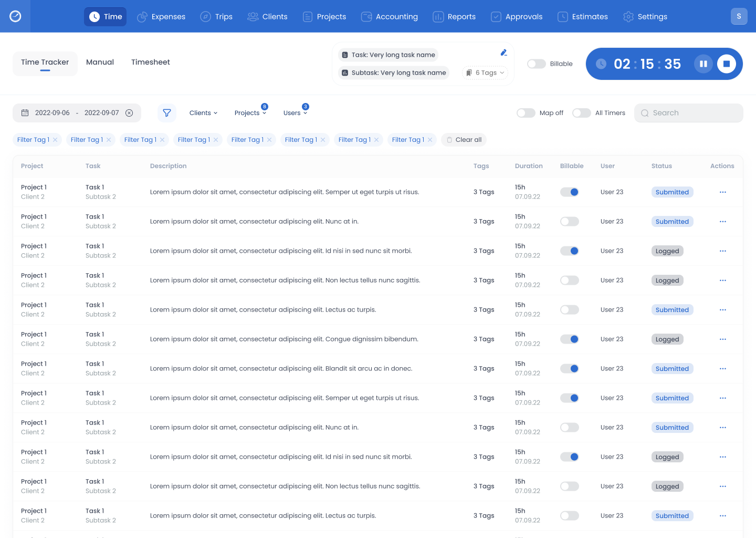Switch to the Timesheet tab
Screen dimensions: 756x538
tap(150, 62)
